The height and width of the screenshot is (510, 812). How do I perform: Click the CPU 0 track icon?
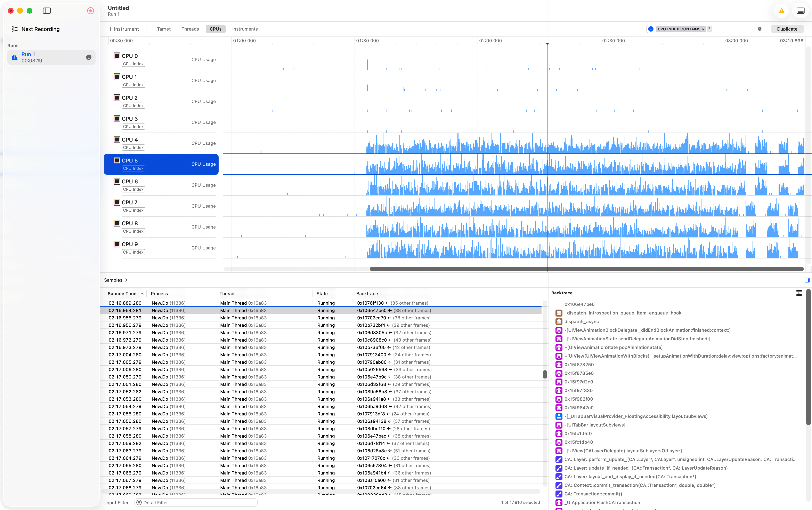[117, 56]
